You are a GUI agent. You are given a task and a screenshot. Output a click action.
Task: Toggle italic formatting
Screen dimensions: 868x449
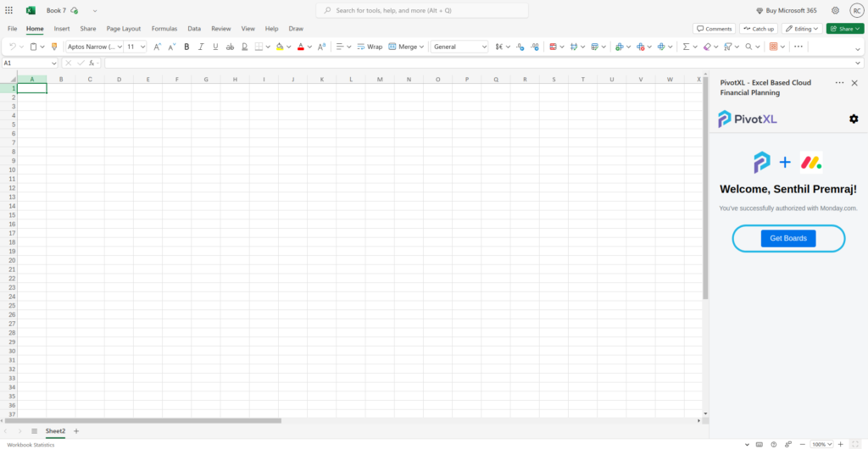(201, 47)
